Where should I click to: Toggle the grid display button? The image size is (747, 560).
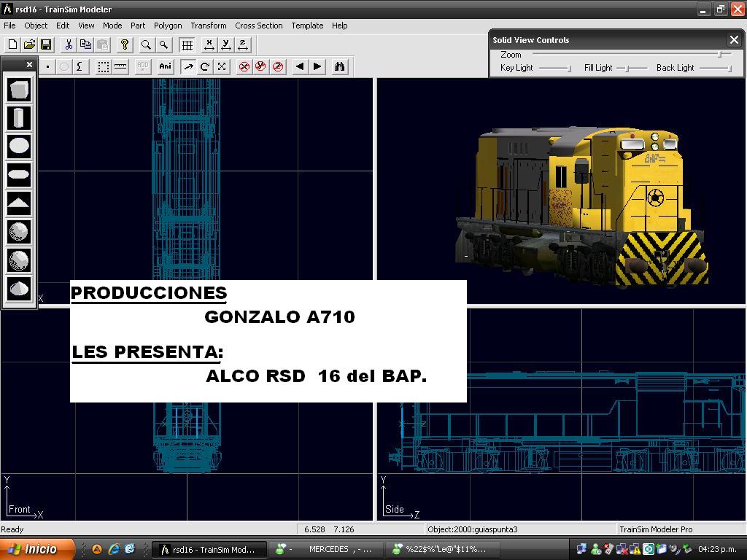[x=187, y=45]
